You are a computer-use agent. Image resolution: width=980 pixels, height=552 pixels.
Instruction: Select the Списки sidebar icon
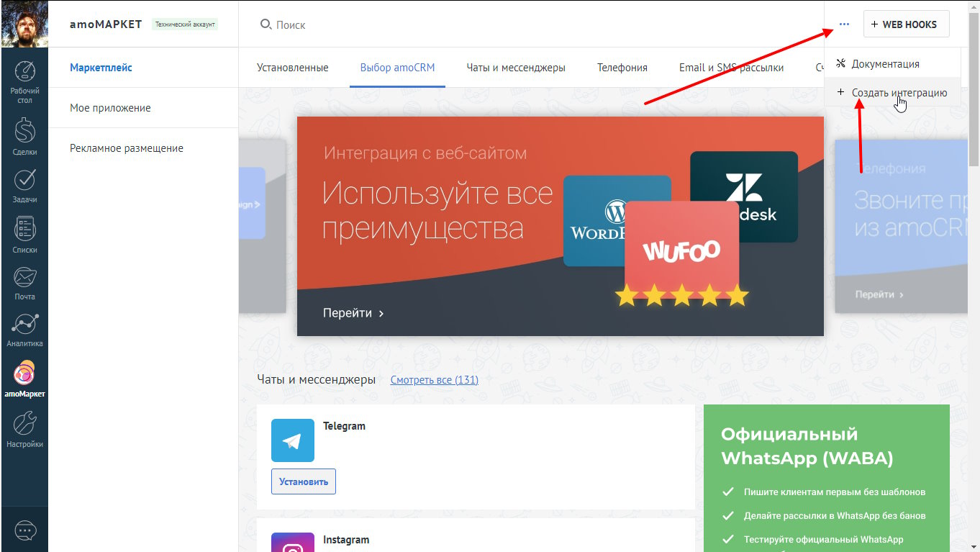[x=24, y=229]
